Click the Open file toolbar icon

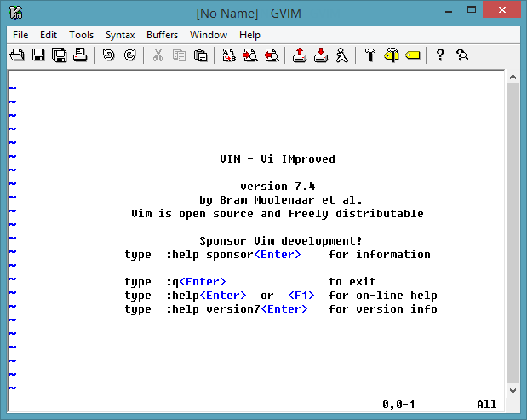point(17,55)
